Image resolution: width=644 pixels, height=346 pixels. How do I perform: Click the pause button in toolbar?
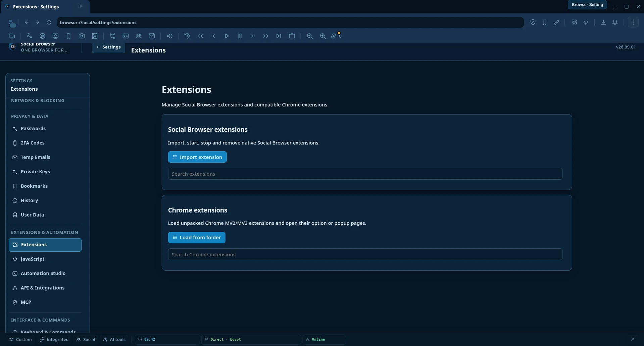click(x=240, y=36)
